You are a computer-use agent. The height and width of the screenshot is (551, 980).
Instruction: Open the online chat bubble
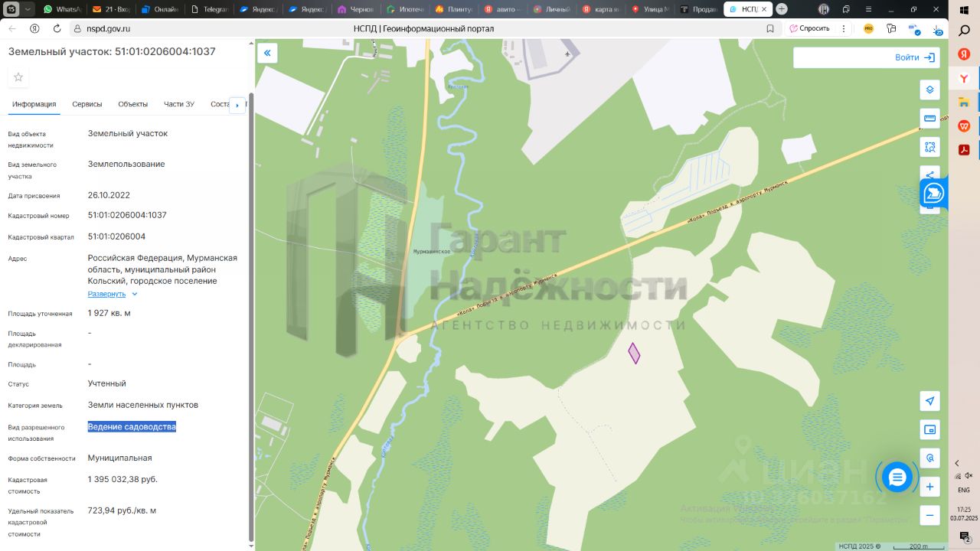click(x=897, y=478)
